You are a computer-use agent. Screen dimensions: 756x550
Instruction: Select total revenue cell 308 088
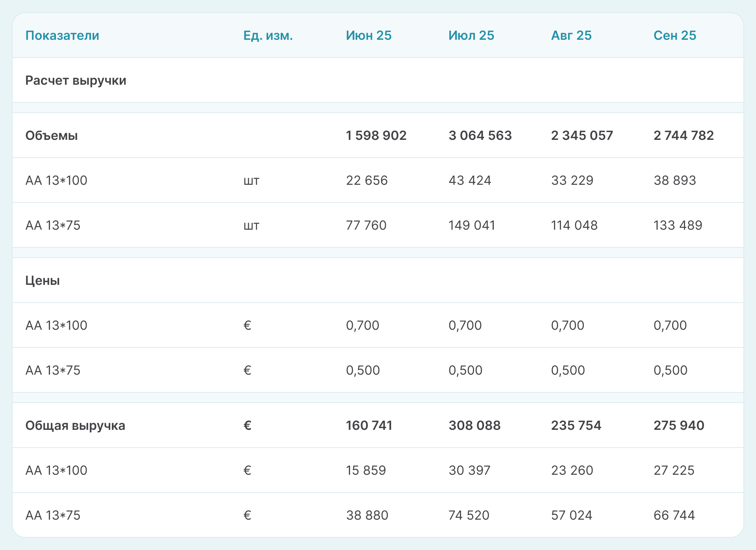[x=474, y=426]
